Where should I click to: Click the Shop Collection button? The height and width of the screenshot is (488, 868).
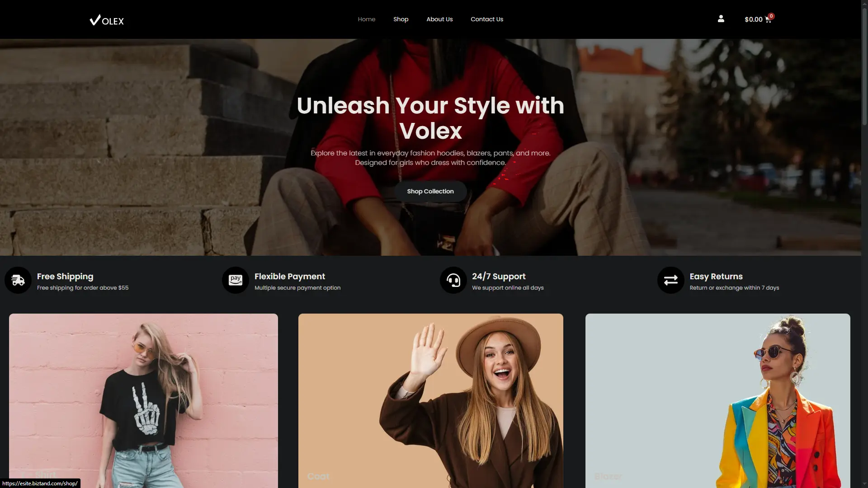[x=430, y=191]
